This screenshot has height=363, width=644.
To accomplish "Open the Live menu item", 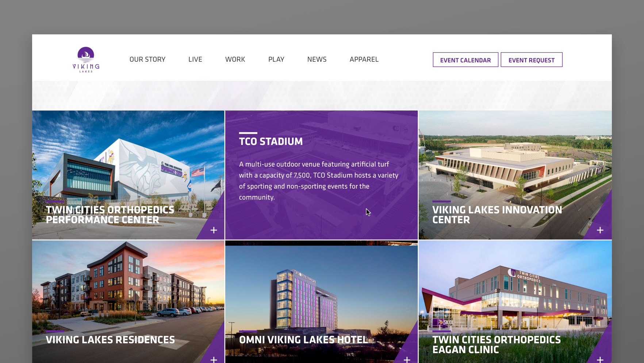I will pos(195,59).
